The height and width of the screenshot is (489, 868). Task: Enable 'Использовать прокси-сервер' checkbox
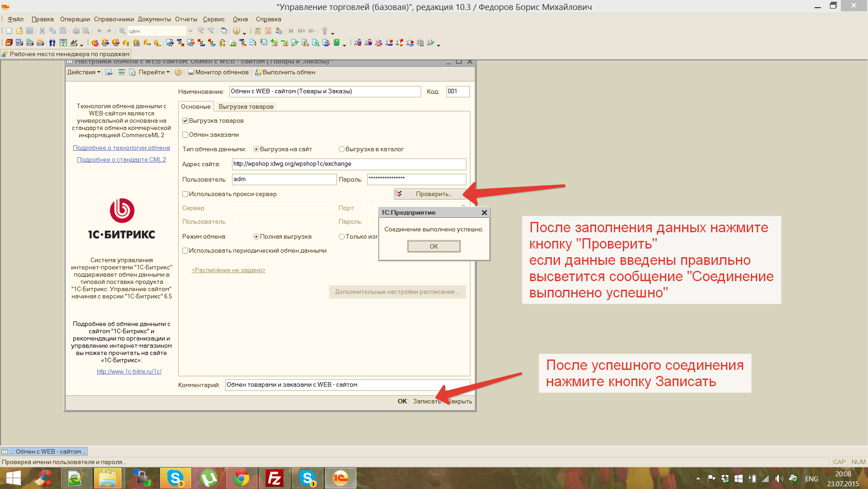click(x=185, y=194)
